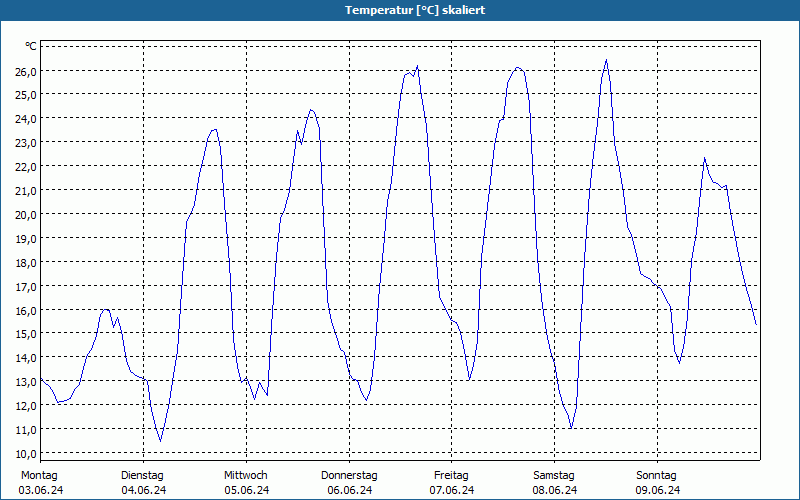Click the Tuesday morning minimum on curve
Image resolution: width=800 pixels, height=500 pixels.
coord(160,441)
